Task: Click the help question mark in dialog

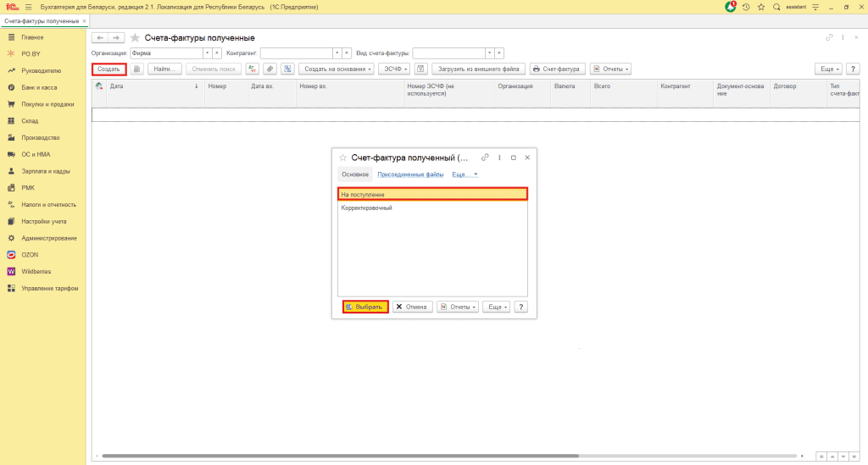Action: click(521, 307)
